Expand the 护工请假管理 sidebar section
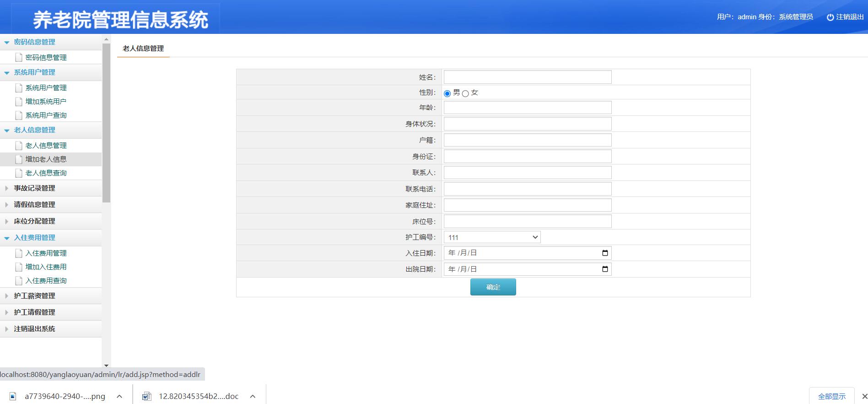Screen dimensions: 868x404 (6, 312)
